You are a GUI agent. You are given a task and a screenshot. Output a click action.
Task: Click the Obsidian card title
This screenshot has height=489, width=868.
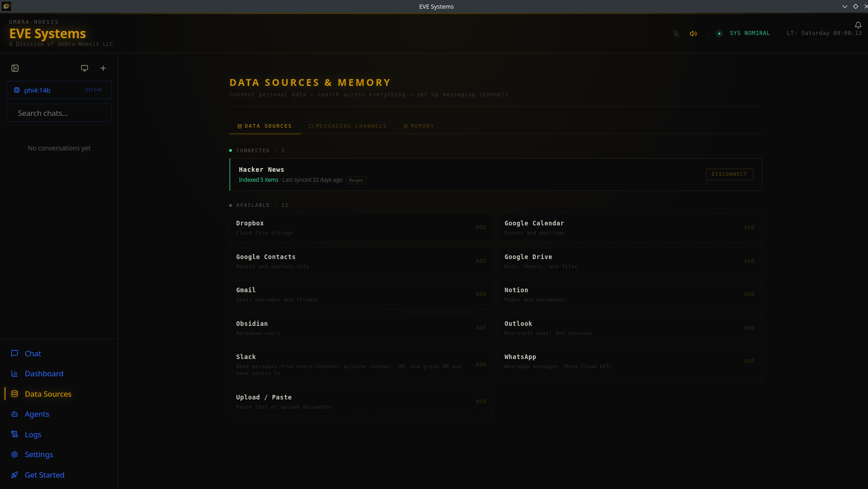pyautogui.click(x=252, y=324)
